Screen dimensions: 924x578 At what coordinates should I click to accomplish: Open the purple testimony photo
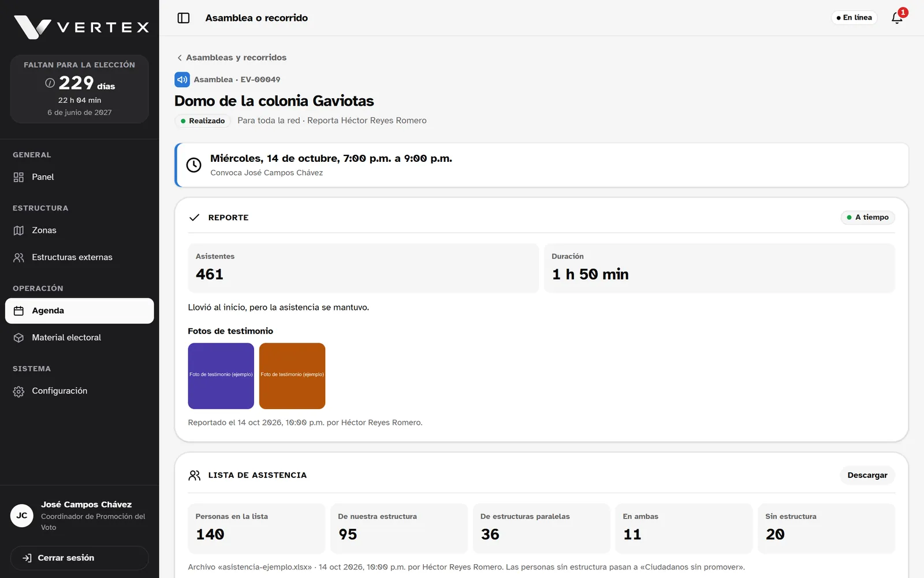click(x=221, y=376)
